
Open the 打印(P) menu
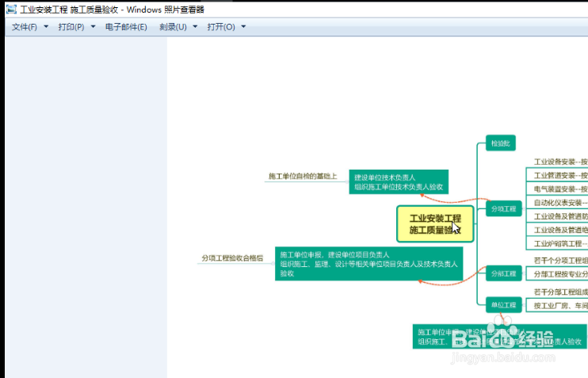point(71,27)
